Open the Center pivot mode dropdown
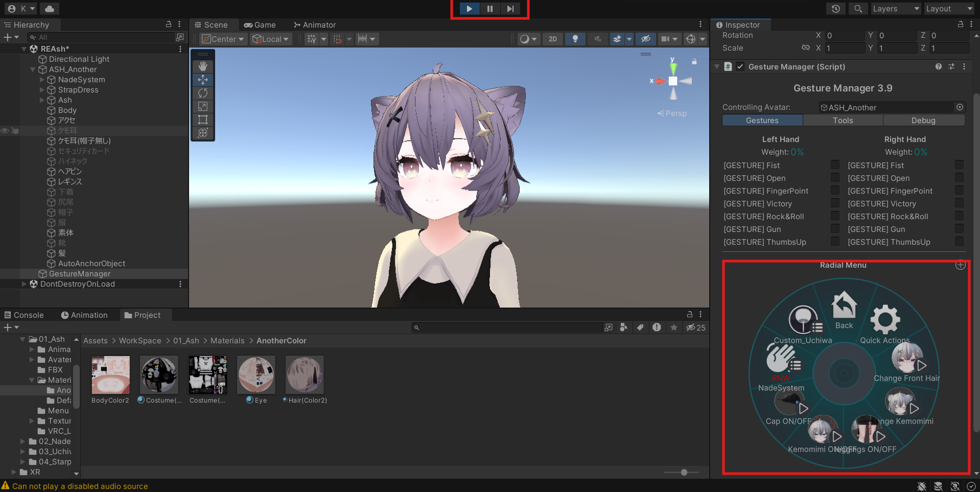 pyautogui.click(x=223, y=39)
